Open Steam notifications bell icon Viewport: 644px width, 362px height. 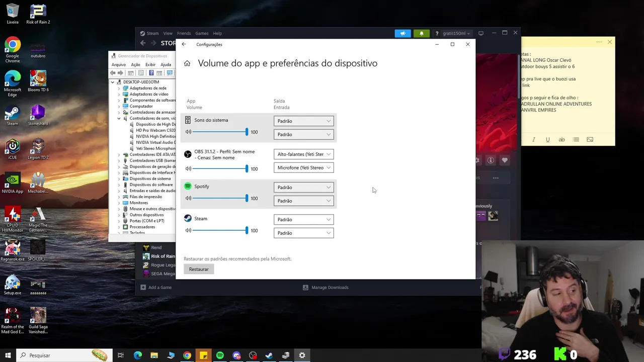(x=422, y=33)
